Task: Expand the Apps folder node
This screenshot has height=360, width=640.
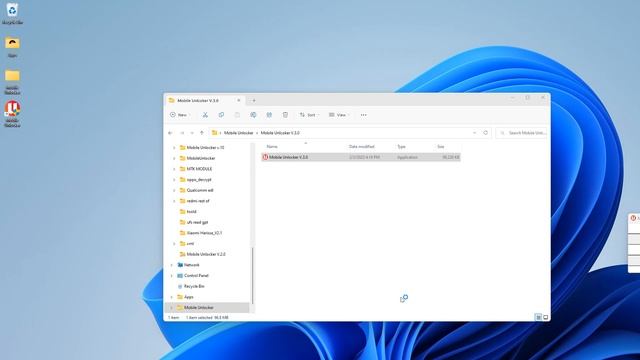Action: click(x=172, y=297)
